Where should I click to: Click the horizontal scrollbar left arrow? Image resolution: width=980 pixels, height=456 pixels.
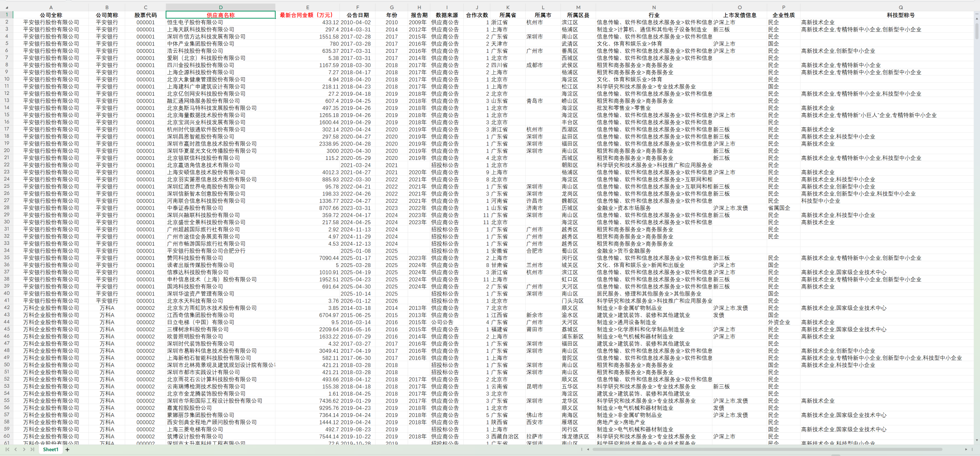[588, 449]
